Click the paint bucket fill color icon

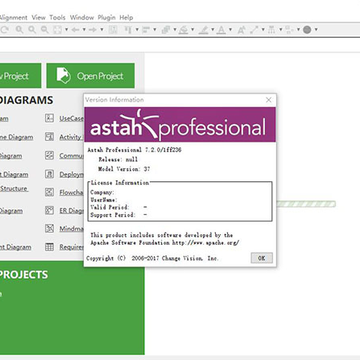(x=183, y=30)
